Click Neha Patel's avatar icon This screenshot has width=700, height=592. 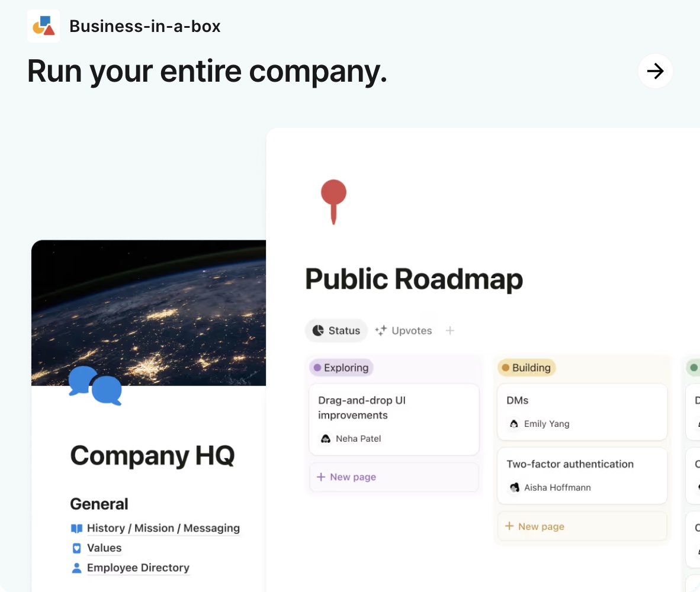[326, 439]
